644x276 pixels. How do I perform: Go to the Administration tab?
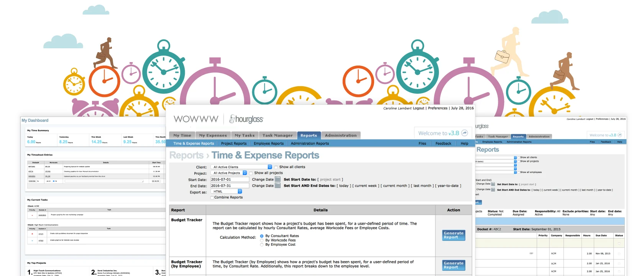click(341, 135)
